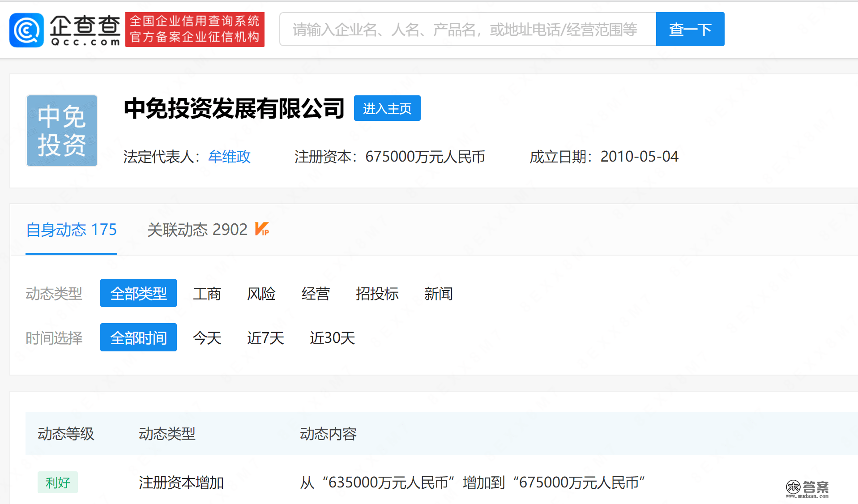This screenshot has height=504, width=858.
Task: Open the 中免投资 company logo thumbnail
Action: click(62, 131)
